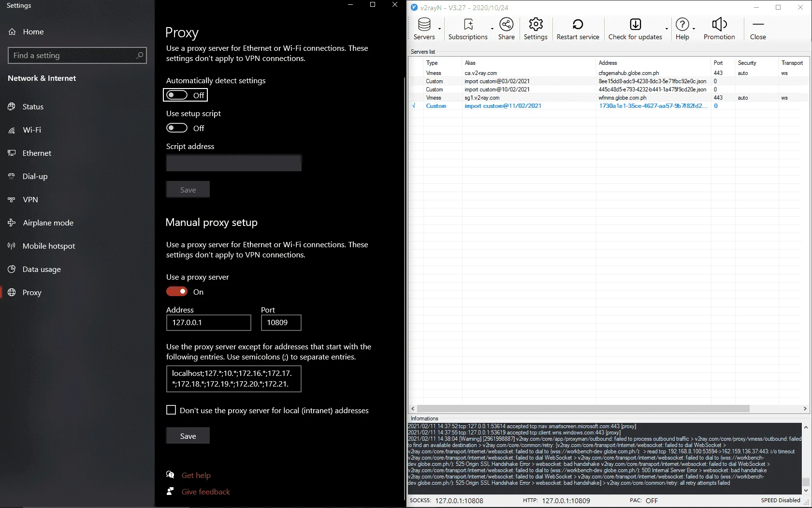
Task: Toggle Automatically detect settings switch
Action: pyautogui.click(x=177, y=95)
